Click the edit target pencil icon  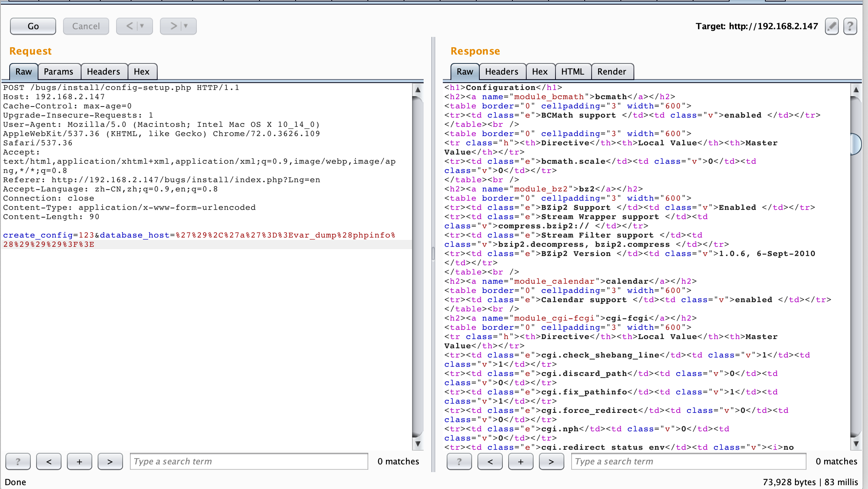[831, 26]
